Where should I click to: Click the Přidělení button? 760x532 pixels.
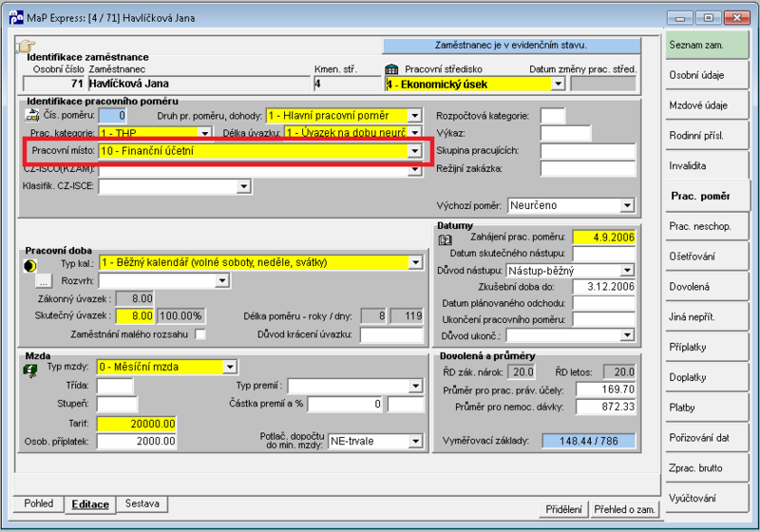click(563, 509)
